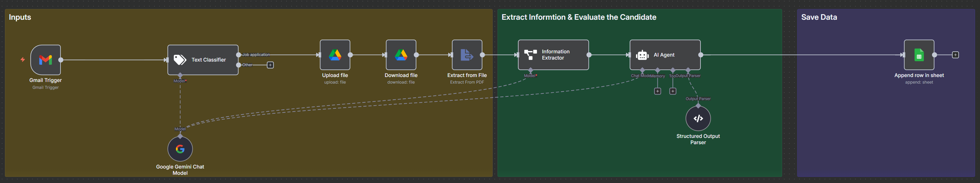Viewport: 980px width, 183px height.
Task: Select the Information Extractor node
Action: tap(553, 55)
